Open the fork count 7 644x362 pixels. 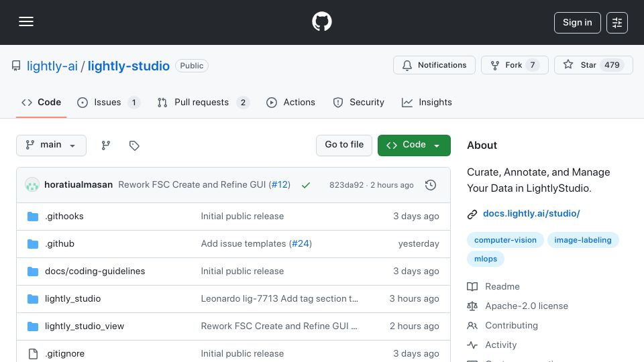[532, 65]
